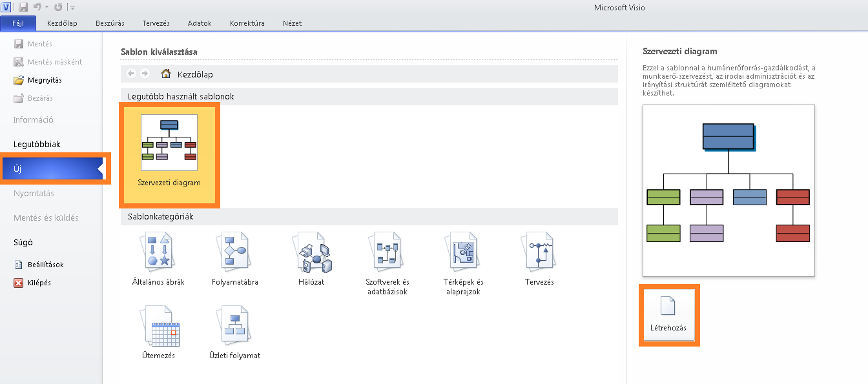Viewport: 868px width, 384px height.
Task: Open the Customize Quick Access Toolbar dropdown
Action: pos(72,8)
